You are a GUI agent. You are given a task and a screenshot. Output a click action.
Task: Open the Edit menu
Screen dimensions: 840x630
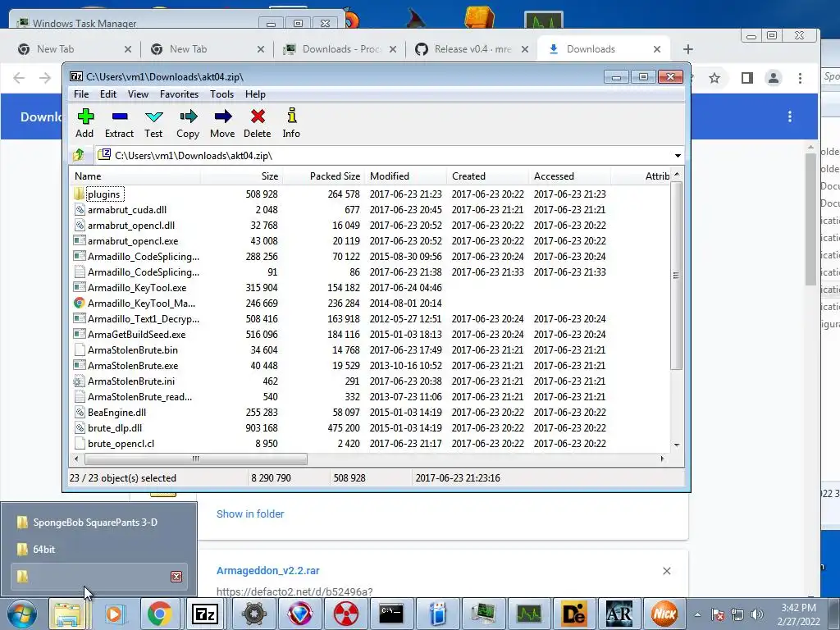click(108, 94)
